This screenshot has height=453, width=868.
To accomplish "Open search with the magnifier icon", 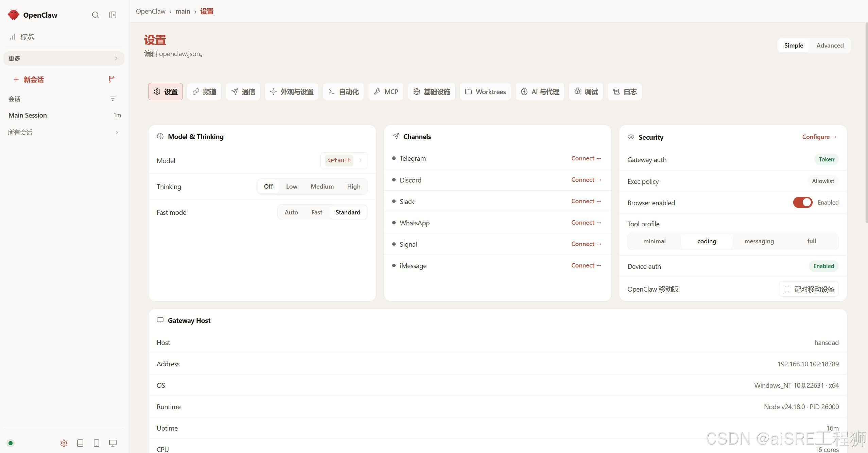I will [96, 15].
